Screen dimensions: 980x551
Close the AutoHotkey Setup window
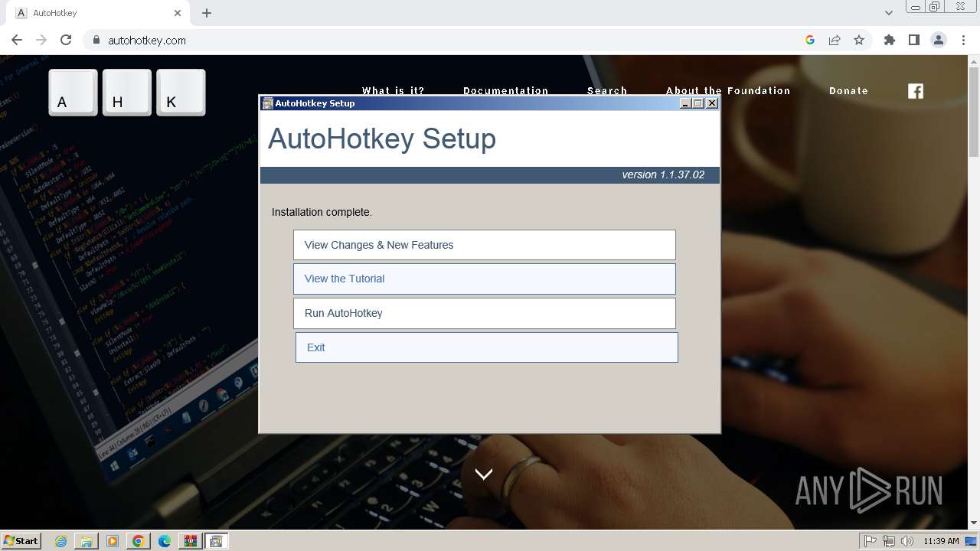tap(712, 103)
